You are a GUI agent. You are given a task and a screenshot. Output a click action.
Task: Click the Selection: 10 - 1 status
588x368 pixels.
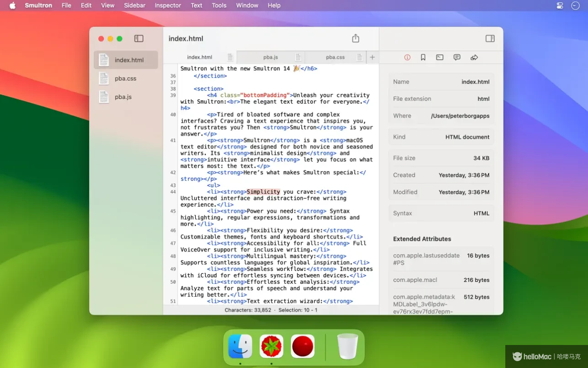(298, 310)
